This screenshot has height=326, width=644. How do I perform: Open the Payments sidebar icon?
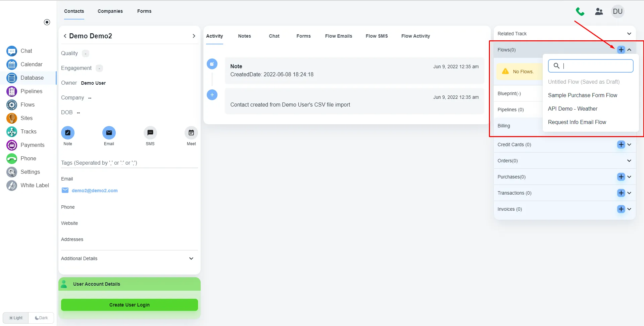point(12,145)
